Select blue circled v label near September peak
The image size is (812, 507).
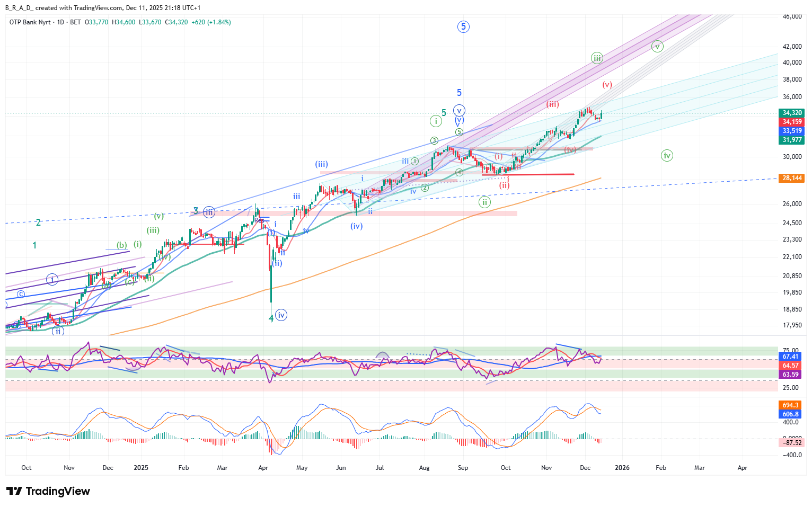[x=460, y=111]
